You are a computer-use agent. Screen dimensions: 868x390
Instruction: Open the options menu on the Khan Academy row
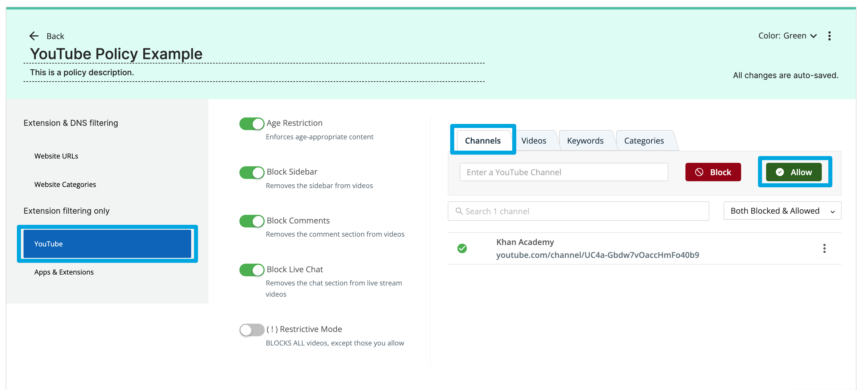(x=825, y=248)
